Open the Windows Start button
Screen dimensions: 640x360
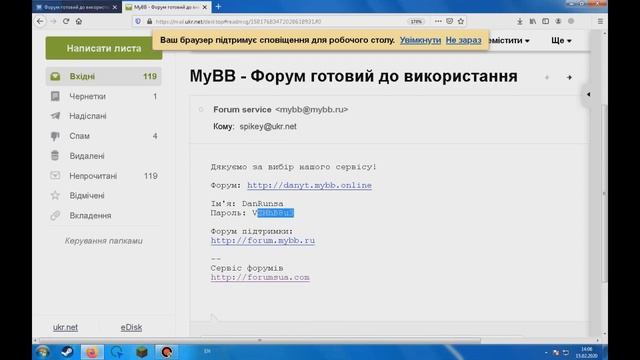(42, 352)
